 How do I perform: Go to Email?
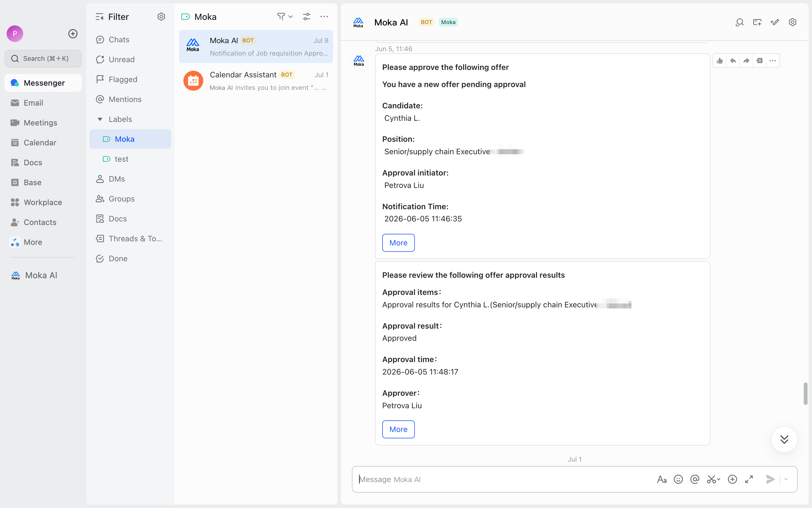[43, 103]
